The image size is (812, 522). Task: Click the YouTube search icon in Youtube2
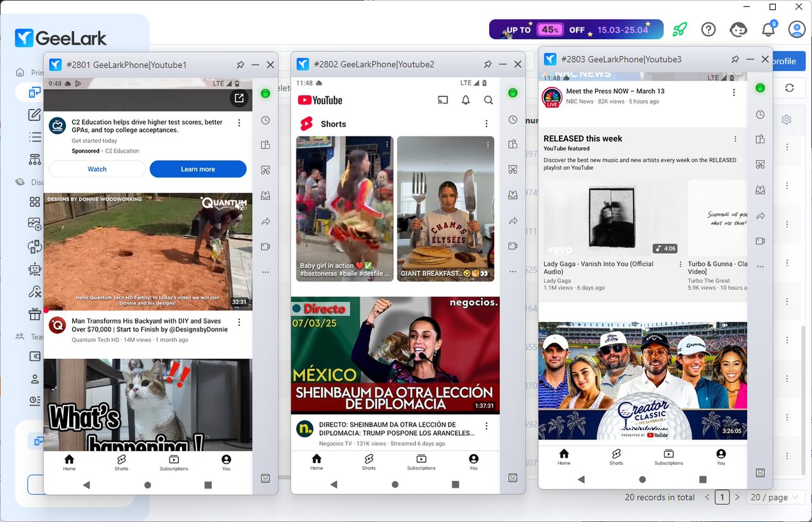coord(488,100)
